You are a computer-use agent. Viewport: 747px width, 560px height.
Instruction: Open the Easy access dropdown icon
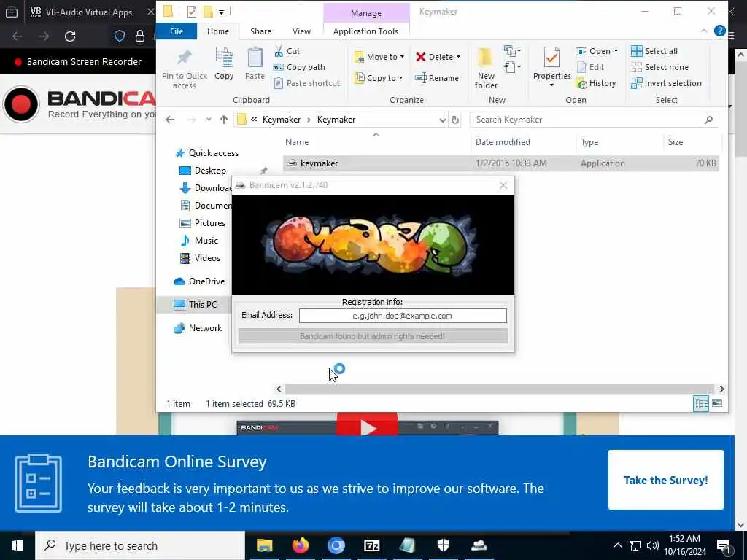coord(512,66)
